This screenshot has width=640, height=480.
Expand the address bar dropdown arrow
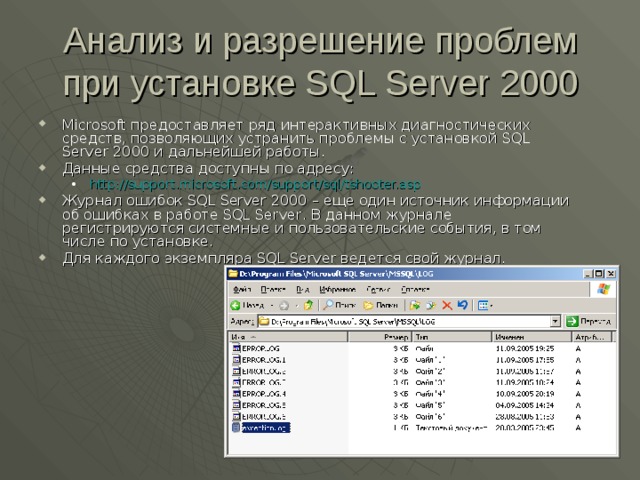point(555,322)
